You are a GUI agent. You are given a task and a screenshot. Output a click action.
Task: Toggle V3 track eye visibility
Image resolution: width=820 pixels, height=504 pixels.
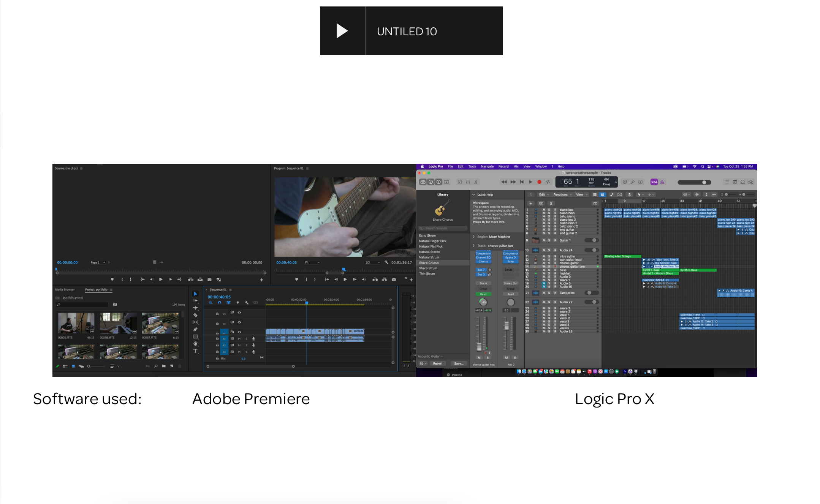coord(239,313)
